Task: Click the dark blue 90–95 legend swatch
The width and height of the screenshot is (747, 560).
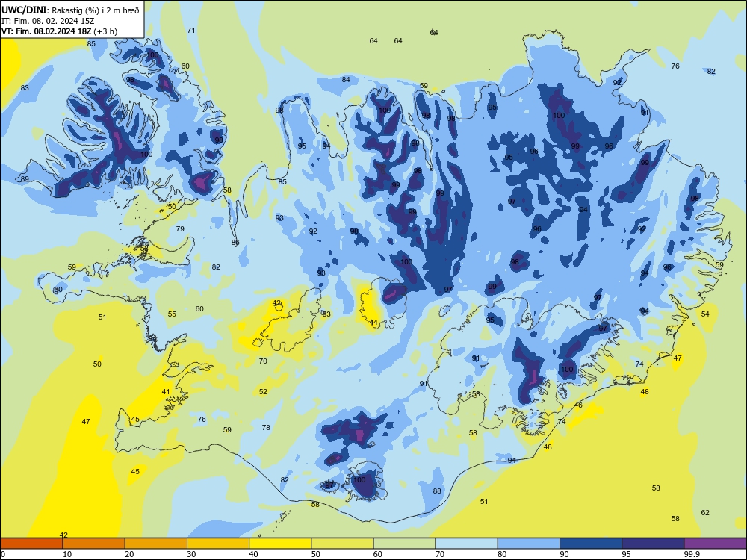Action: (591, 544)
